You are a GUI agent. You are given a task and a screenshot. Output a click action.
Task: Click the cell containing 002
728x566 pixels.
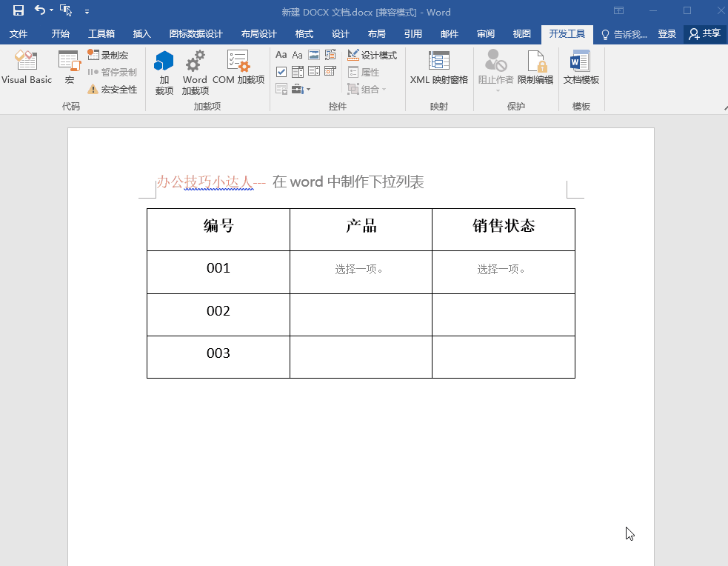(x=218, y=314)
